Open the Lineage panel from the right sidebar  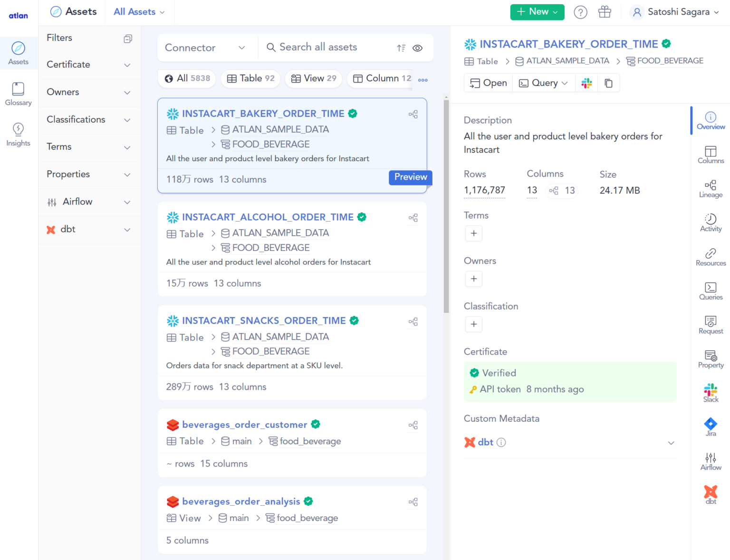711,189
